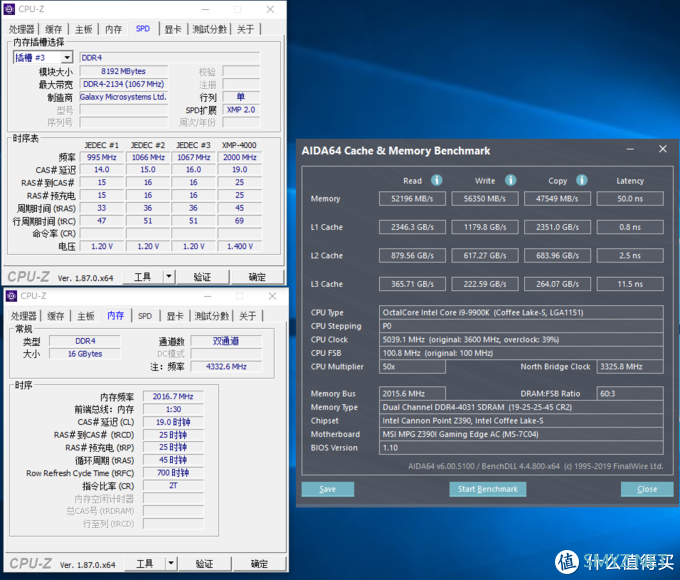Click memory frequency 2016.7 MHz field
This screenshot has width=680, height=580.
(173, 396)
